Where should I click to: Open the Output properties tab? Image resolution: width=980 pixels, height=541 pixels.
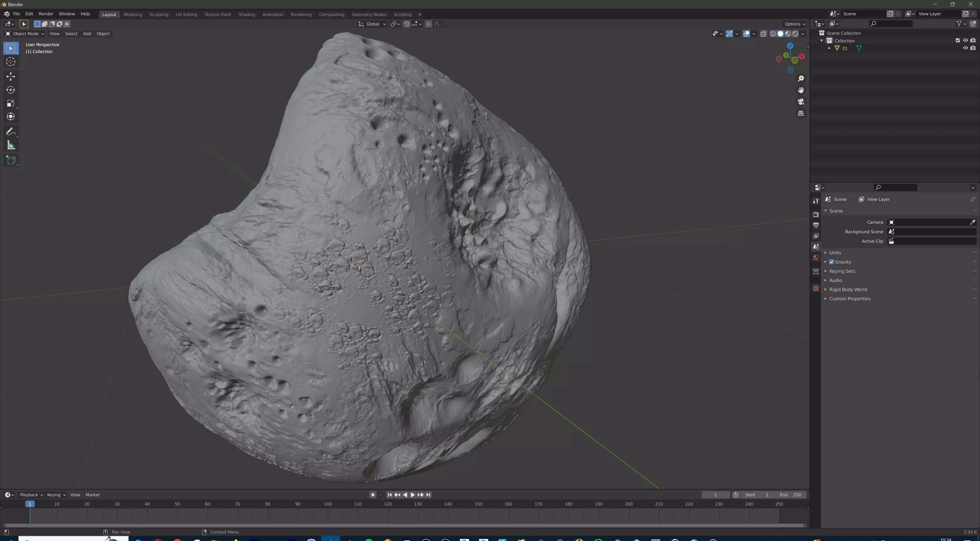[x=816, y=225]
